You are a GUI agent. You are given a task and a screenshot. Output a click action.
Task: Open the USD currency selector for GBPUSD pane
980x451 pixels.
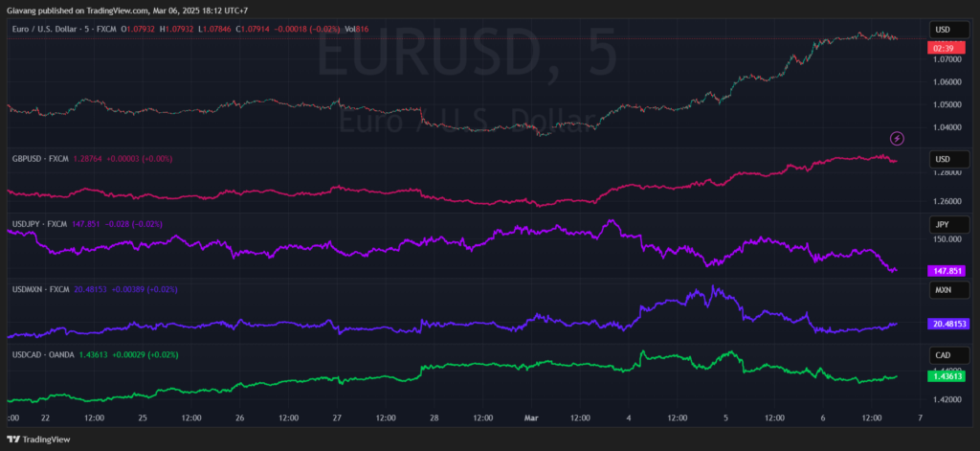[x=941, y=158]
